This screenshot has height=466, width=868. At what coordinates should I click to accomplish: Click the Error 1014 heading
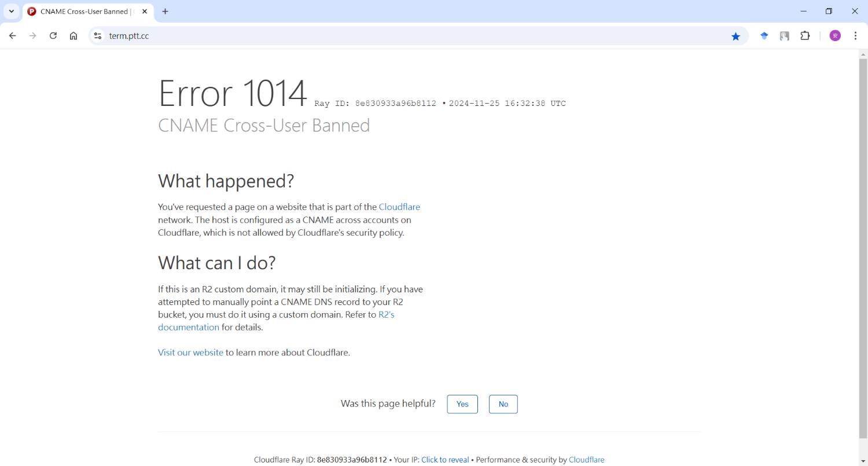pyautogui.click(x=233, y=93)
